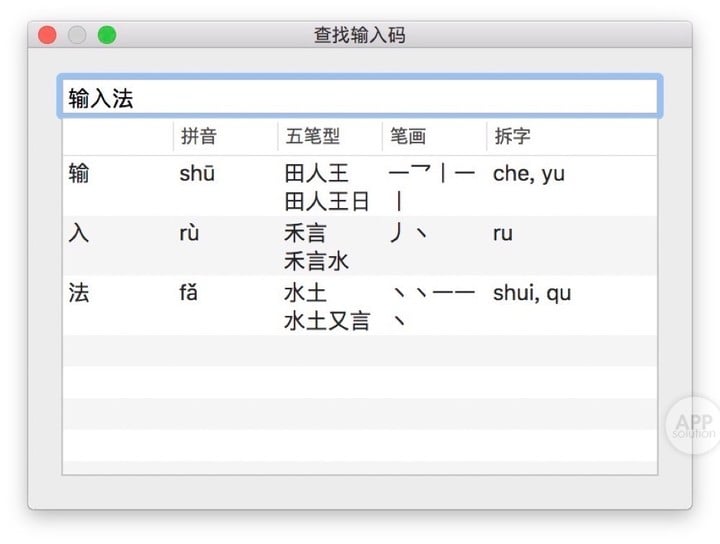Select the 法 character cell

coord(79,293)
